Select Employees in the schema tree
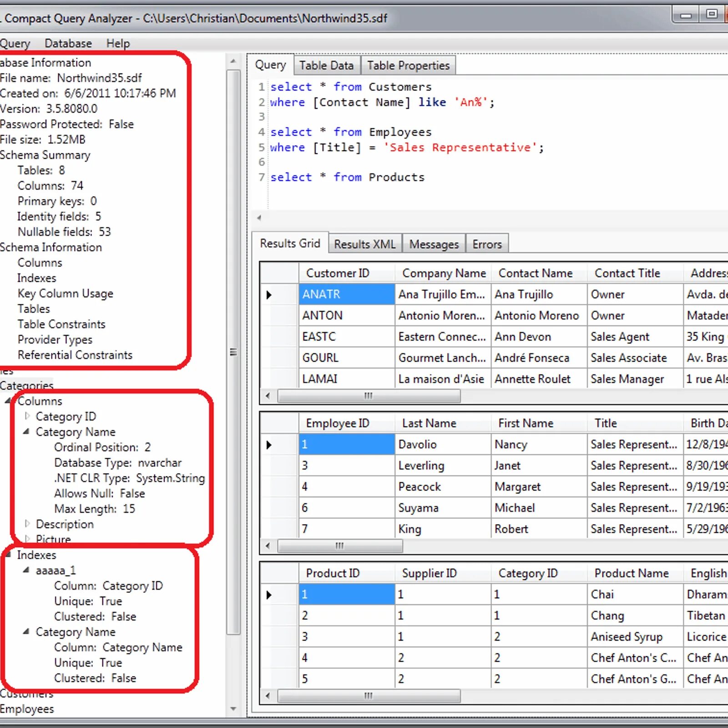This screenshot has height=728, width=728. click(x=27, y=708)
